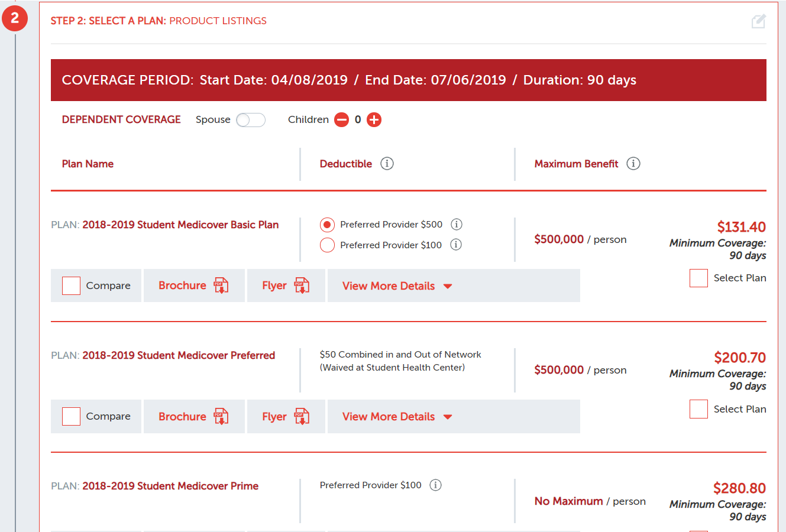Click the Coverage Period banner text
786x532 pixels.
pyautogui.click(x=349, y=80)
